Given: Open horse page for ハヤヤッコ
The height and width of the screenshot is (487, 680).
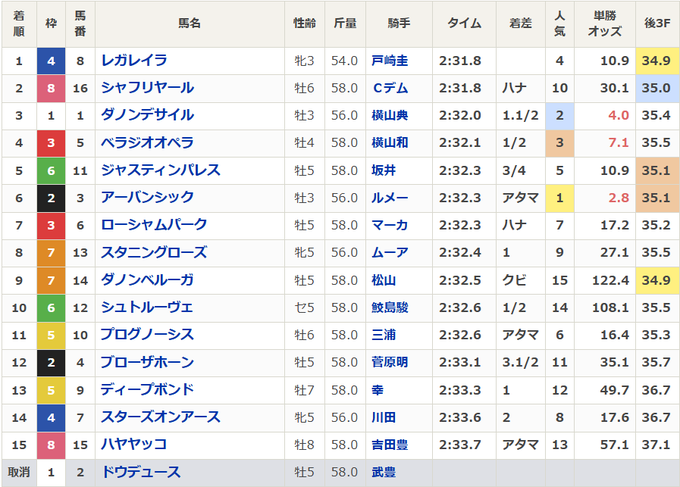Looking at the screenshot, I should point(134,445).
